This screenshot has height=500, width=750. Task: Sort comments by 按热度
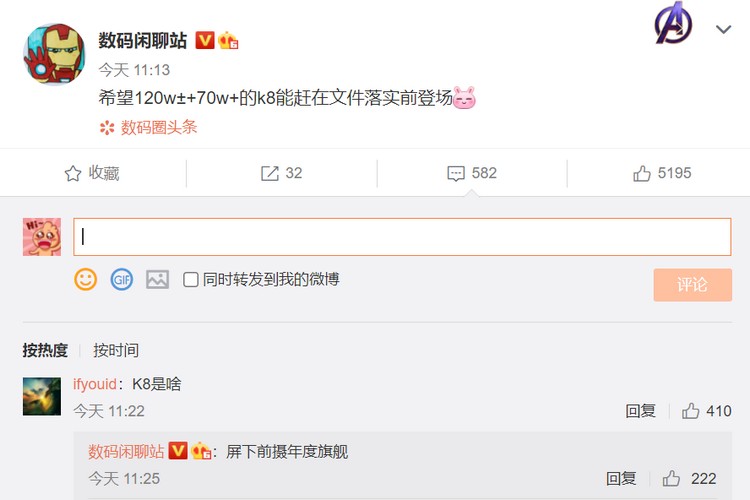click(x=45, y=350)
